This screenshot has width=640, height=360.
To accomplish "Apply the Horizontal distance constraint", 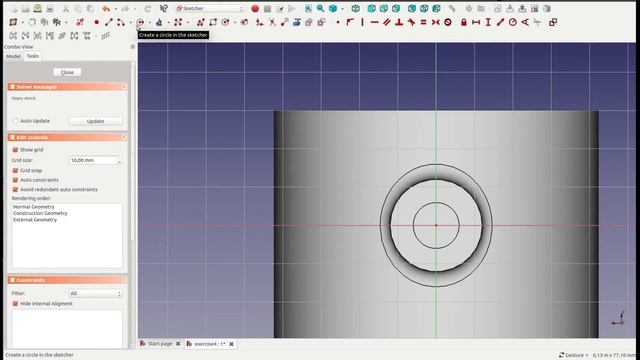I will click(476, 22).
